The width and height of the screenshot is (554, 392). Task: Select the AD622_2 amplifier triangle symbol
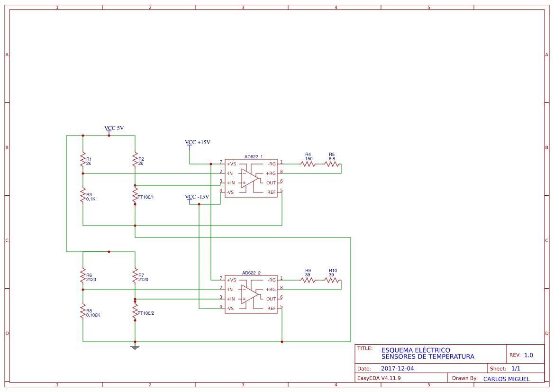tap(250, 294)
